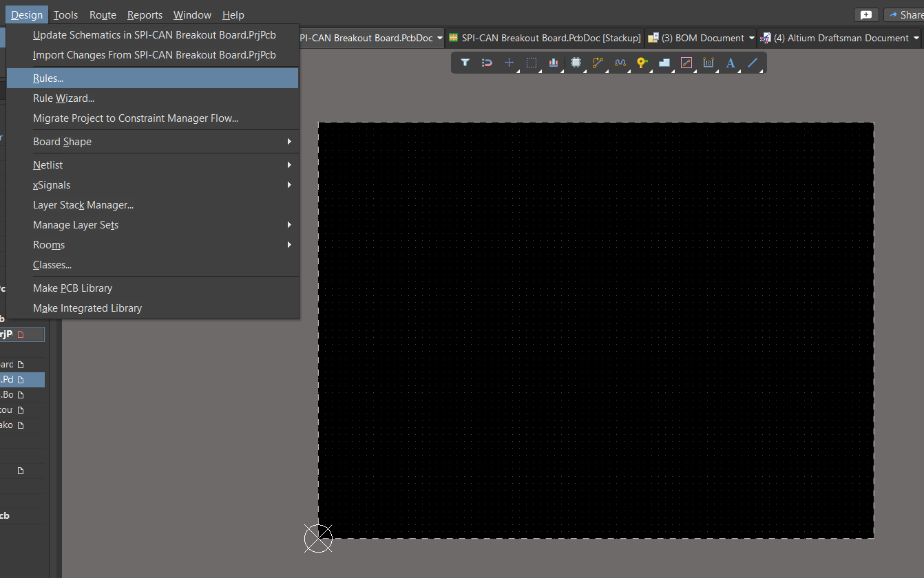Choose Migrate Project to Constraint Manager Flow...
924x578 pixels.
pos(153,118)
